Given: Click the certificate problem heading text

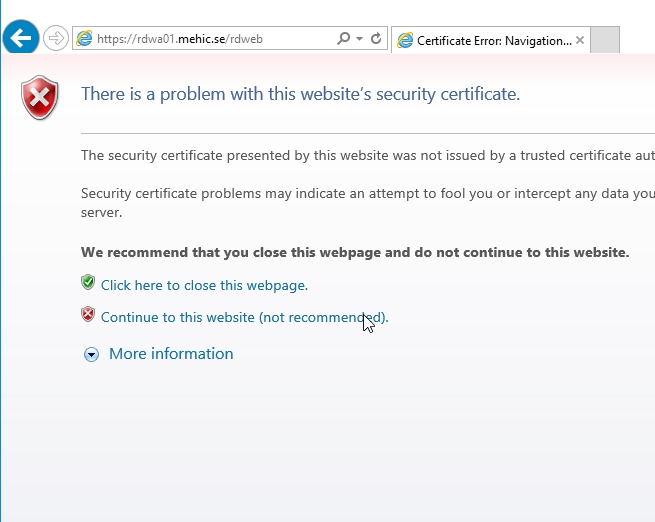Looking at the screenshot, I should point(300,95).
